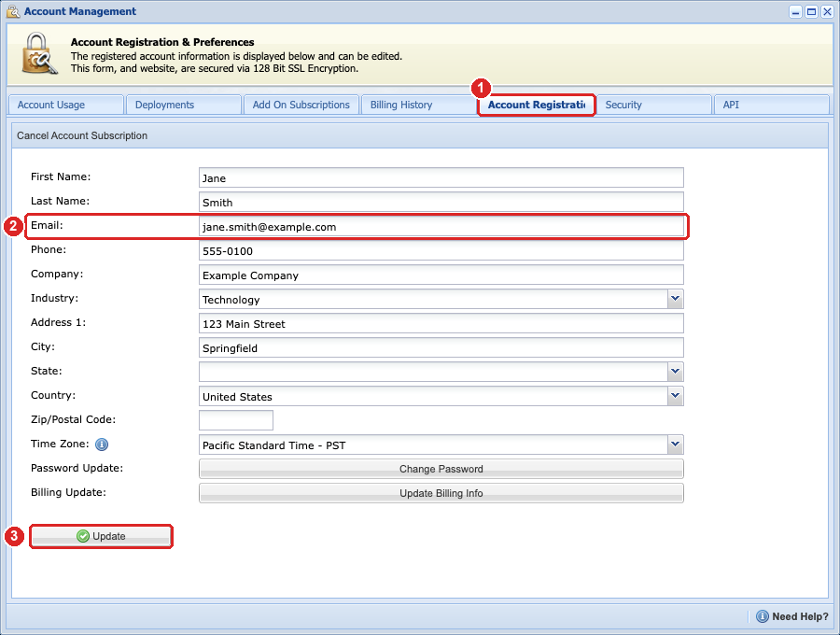Open the Industry dropdown arrow

[675, 299]
